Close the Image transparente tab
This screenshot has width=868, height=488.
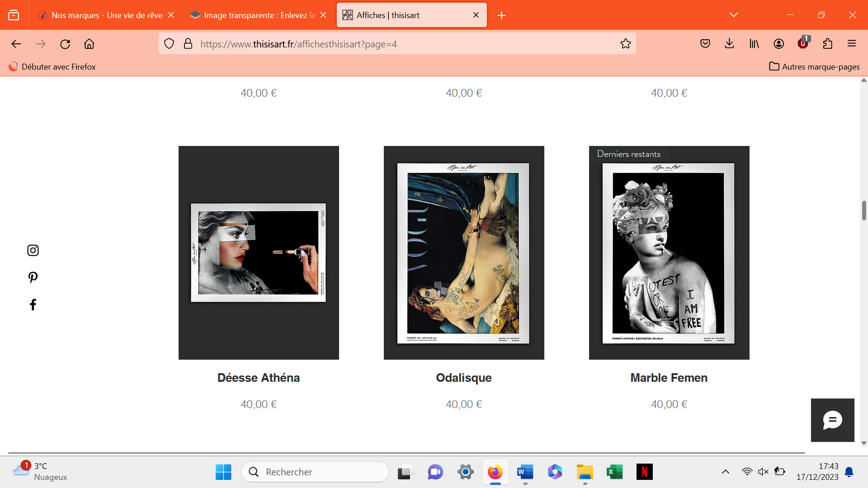(323, 15)
